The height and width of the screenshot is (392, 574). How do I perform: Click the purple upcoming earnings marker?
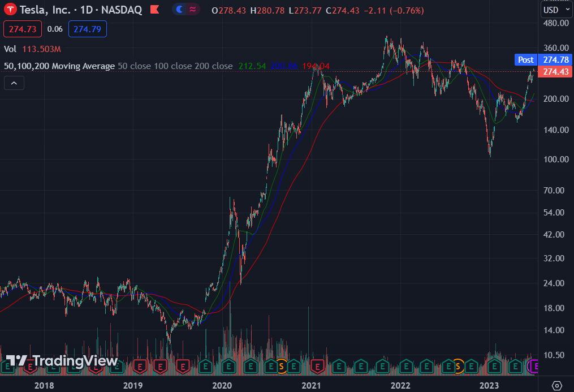click(x=534, y=365)
